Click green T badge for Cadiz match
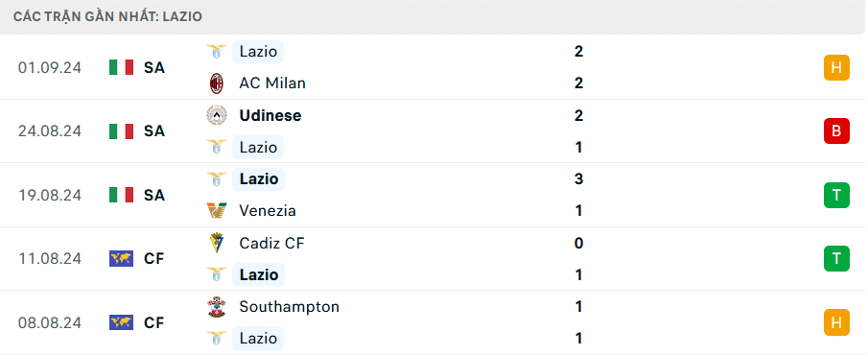The height and width of the screenshot is (355, 868). [x=836, y=259]
